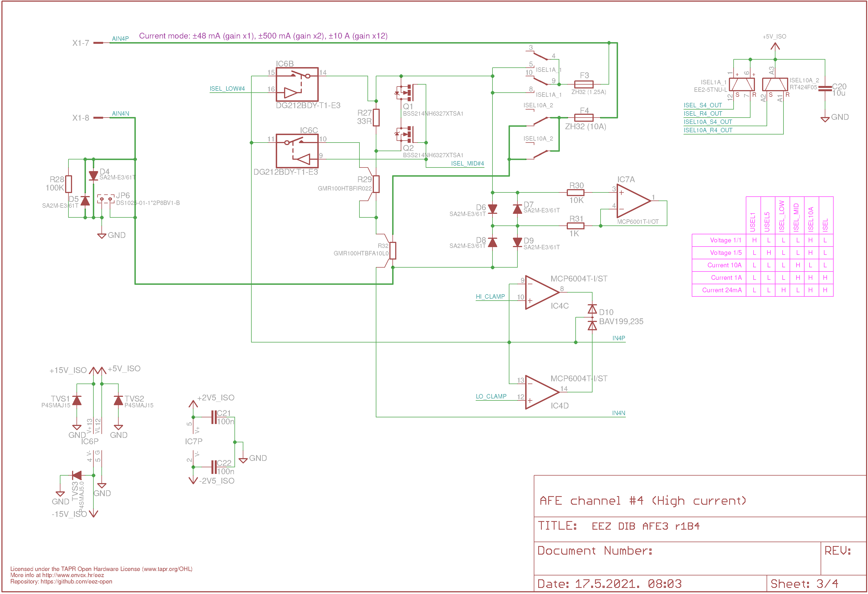868x594 pixels.
Task: Click the IC6C analog switch symbol
Action: click(x=297, y=151)
